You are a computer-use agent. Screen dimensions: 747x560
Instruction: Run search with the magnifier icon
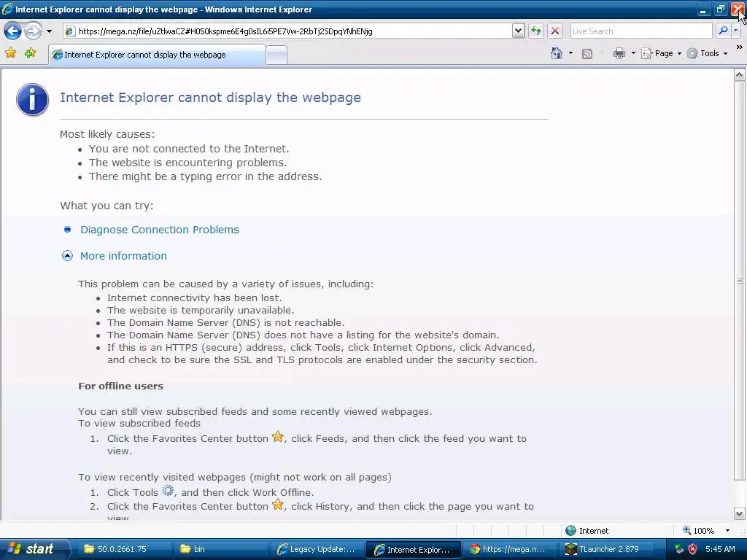[723, 31]
